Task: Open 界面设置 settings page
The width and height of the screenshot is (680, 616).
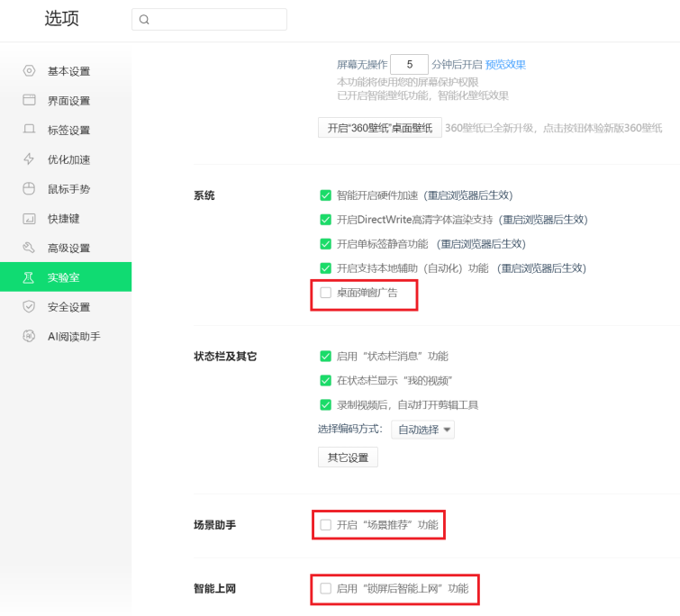Action: pos(66,101)
